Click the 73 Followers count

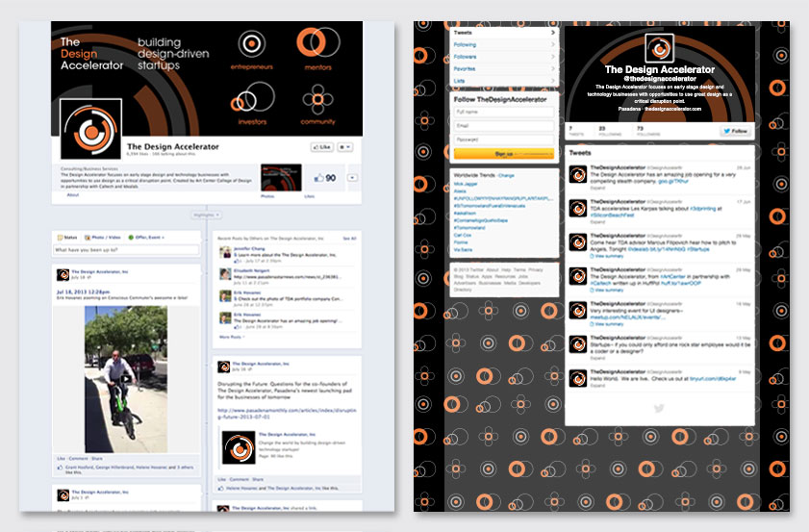coord(648,131)
